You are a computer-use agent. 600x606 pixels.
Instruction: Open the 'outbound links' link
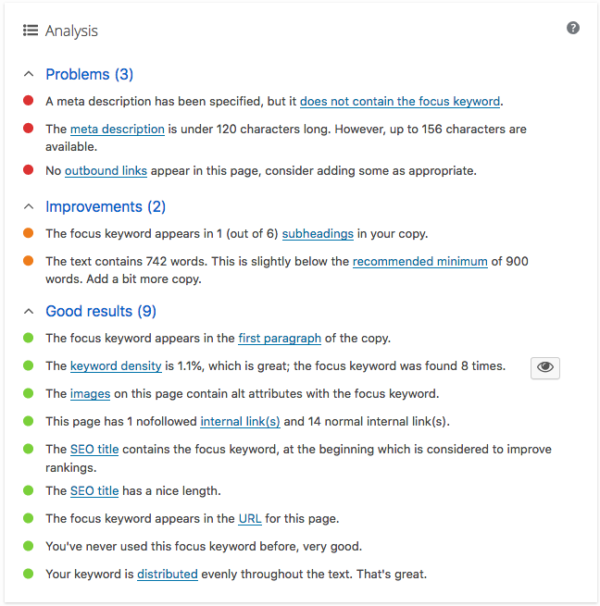tap(106, 171)
